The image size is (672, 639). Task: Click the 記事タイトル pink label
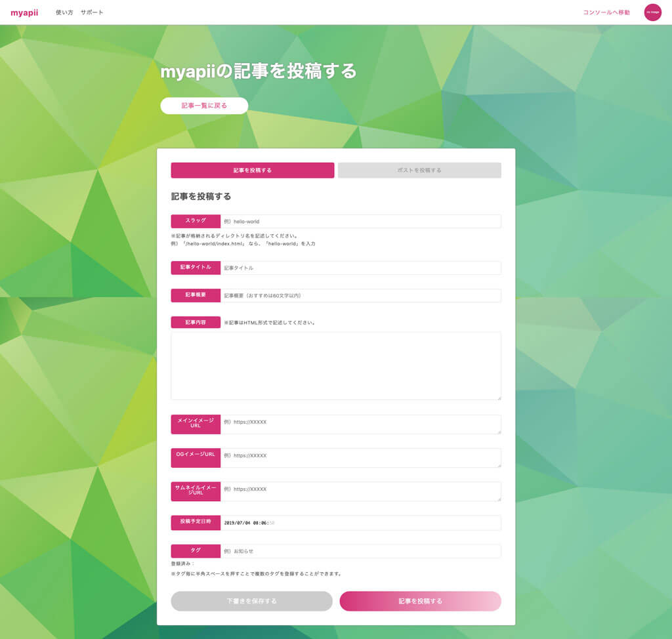[x=196, y=268]
